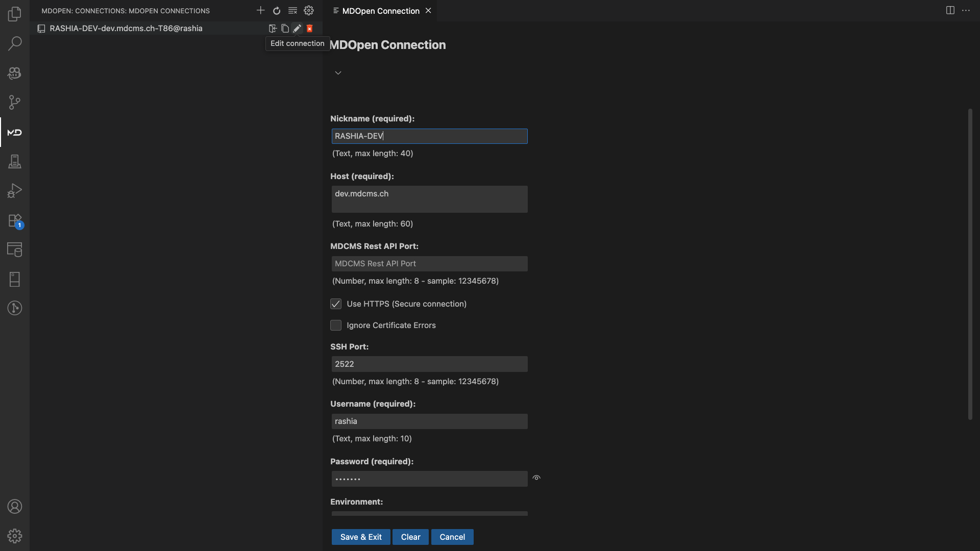Viewport: 980px width, 551px height.
Task: Collapse the chevron below MDOpen Connection heading
Action: tap(338, 73)
